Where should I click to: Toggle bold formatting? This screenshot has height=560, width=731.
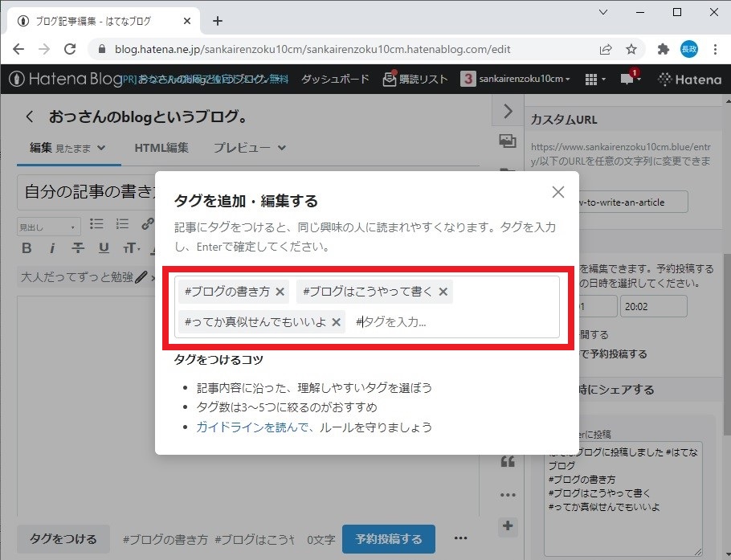[27, 248]
